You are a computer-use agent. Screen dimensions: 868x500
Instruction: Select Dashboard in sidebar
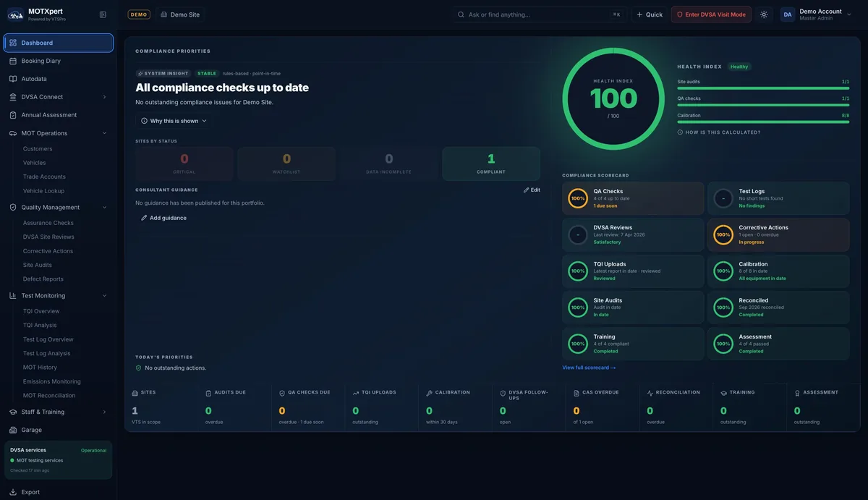(x=59, y=43)
